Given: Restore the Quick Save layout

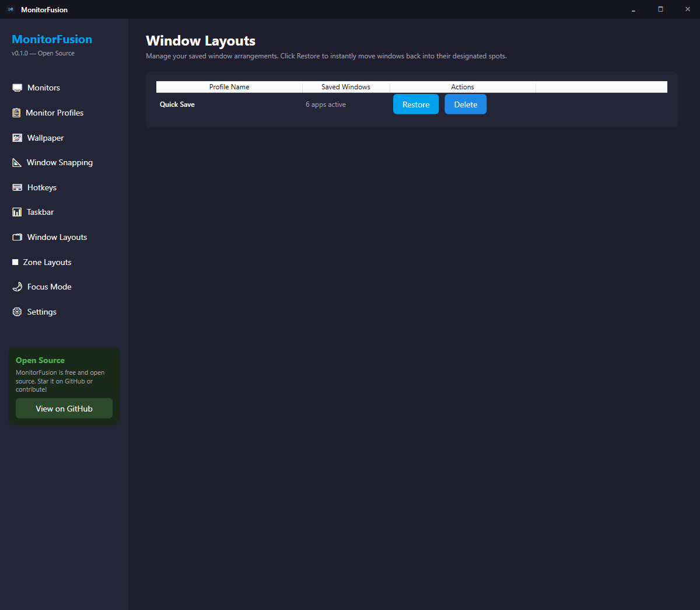Looking at the screenshot, I should click(x=415, y=104).
